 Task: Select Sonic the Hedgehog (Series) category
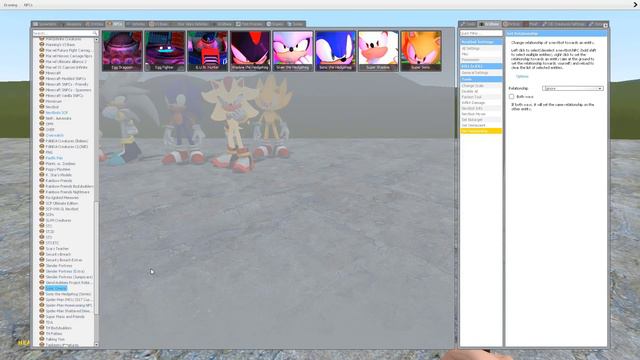tap(68, 294)
